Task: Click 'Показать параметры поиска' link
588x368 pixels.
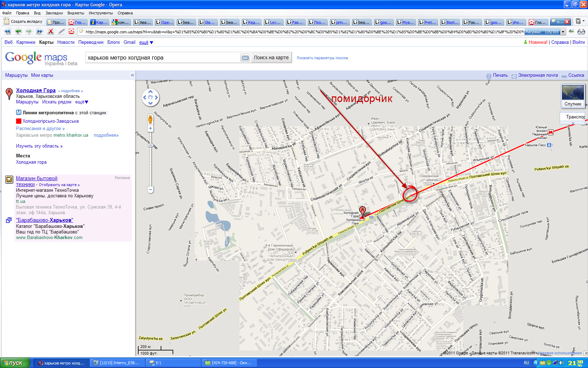Action: point(322,58)
